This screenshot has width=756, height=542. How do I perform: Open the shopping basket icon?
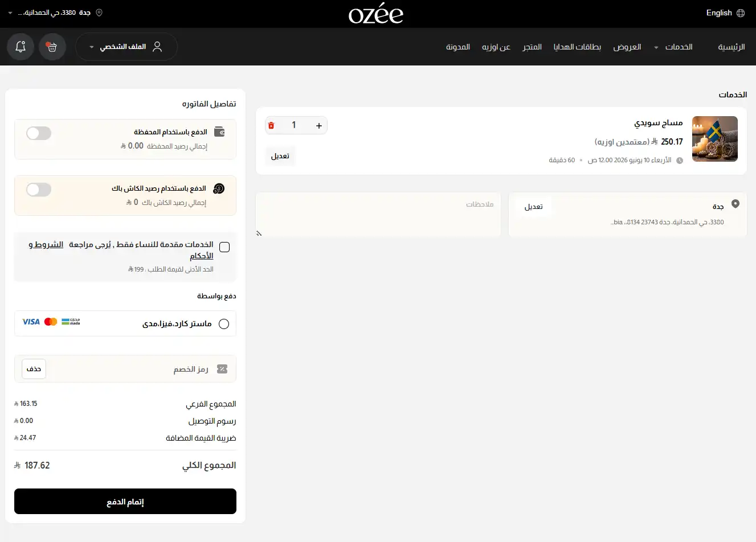(x=52, y=47)
